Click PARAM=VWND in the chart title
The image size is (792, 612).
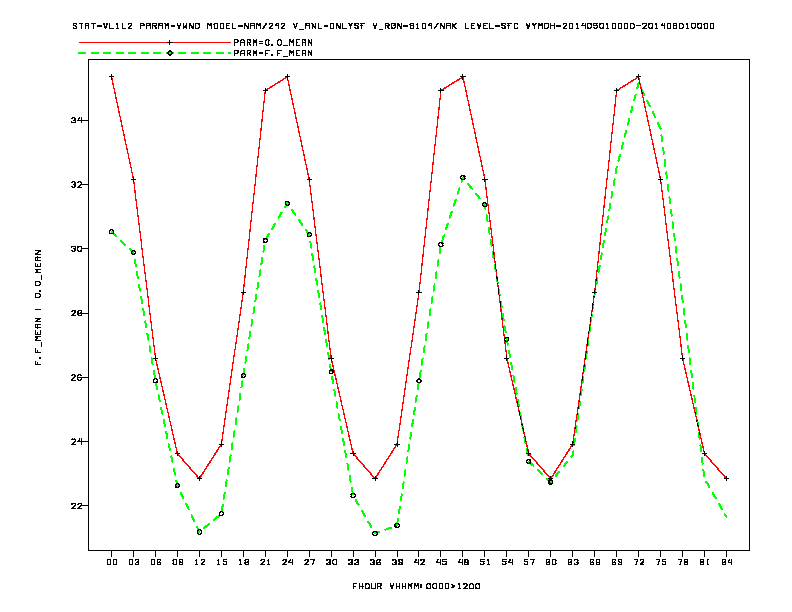(x=170, y=26)
